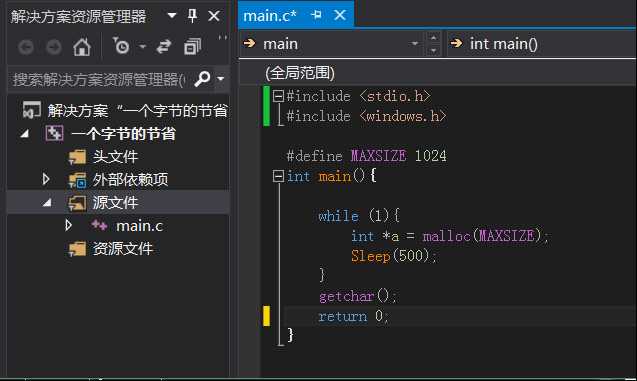Click the Collapse All icon
The image size is (637, 381).
click(x=192, y=46)
